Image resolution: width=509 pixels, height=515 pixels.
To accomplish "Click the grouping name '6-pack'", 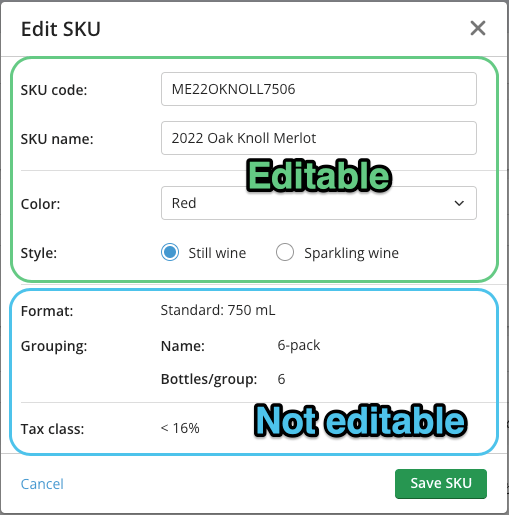I will (299, 345).
